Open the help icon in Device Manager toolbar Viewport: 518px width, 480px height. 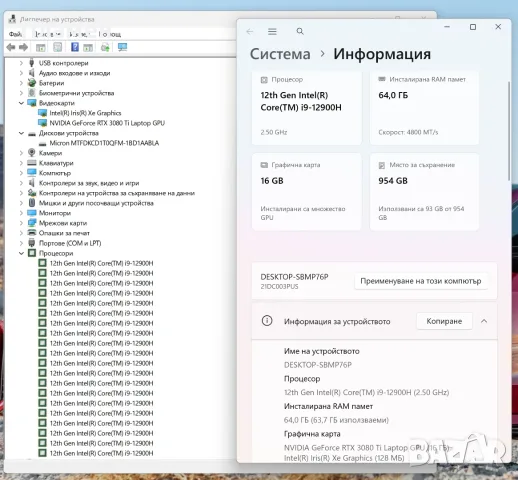(x=75, y=47)
